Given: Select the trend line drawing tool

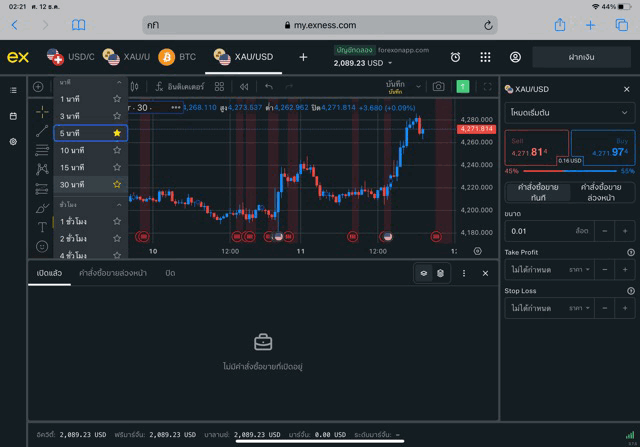Looking at the screenshot, I should [x=41, y=130].
